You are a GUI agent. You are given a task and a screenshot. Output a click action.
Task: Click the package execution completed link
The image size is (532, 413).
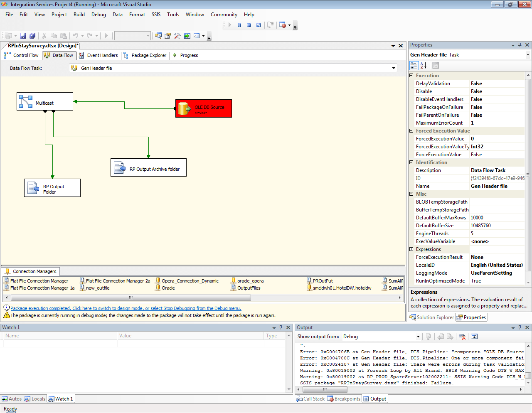click(126, 308)
